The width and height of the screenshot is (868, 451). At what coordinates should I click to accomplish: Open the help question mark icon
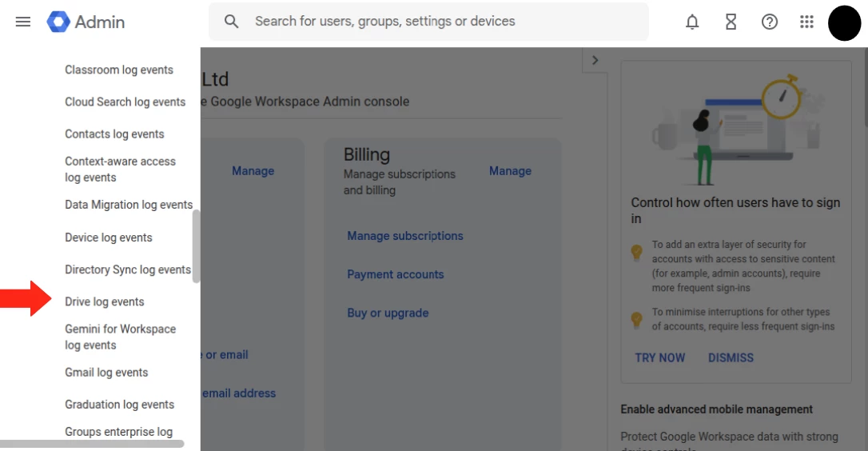(770, 22)
